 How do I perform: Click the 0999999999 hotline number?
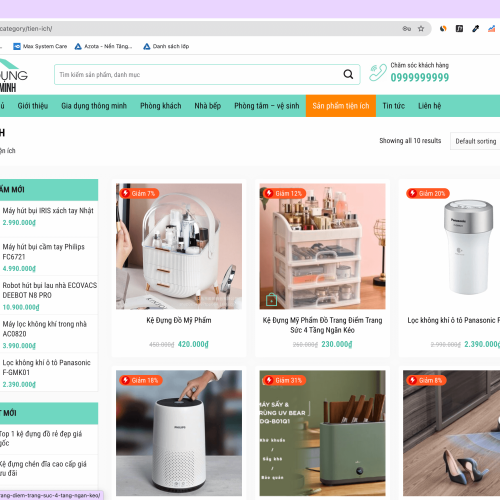(420, 77)
